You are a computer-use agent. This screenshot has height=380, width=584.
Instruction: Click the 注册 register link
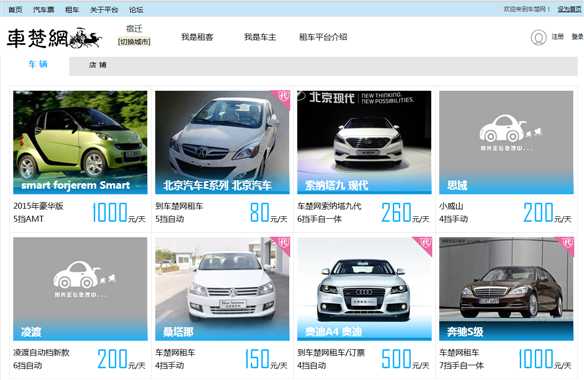pyautogui.click(x=557, y=37)
